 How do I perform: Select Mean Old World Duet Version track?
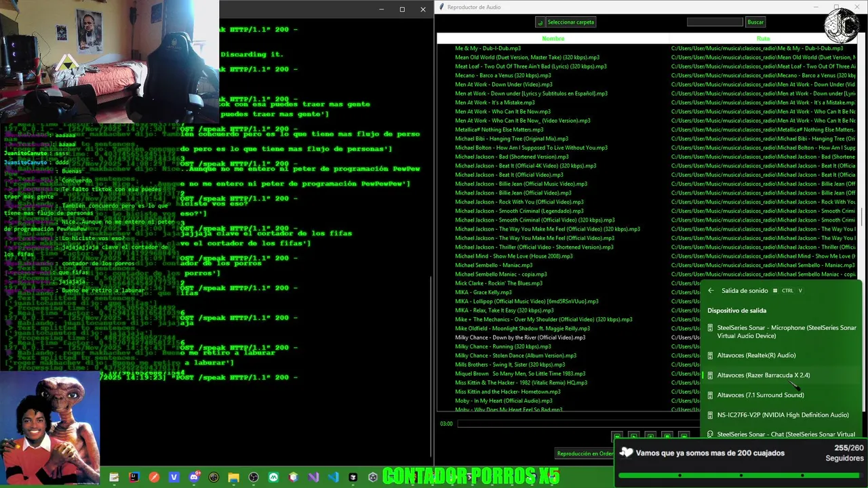tap(527, 58)
